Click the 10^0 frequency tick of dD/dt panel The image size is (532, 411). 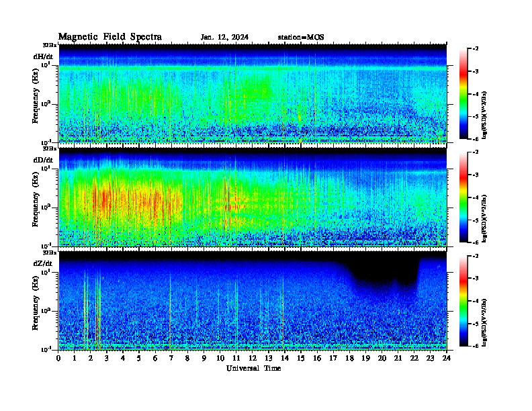click(46, 207)
